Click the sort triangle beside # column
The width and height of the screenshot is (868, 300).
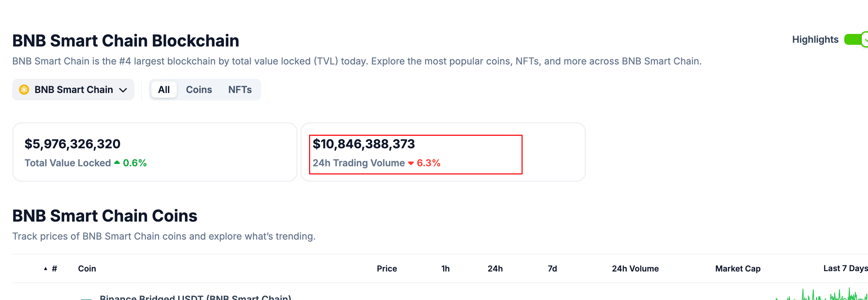point(45,269)
